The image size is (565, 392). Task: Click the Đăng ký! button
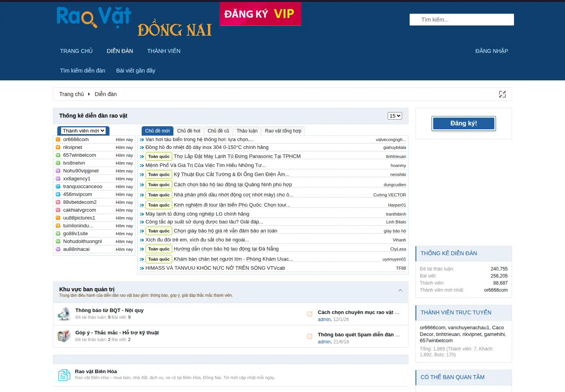tap(464, 123)
